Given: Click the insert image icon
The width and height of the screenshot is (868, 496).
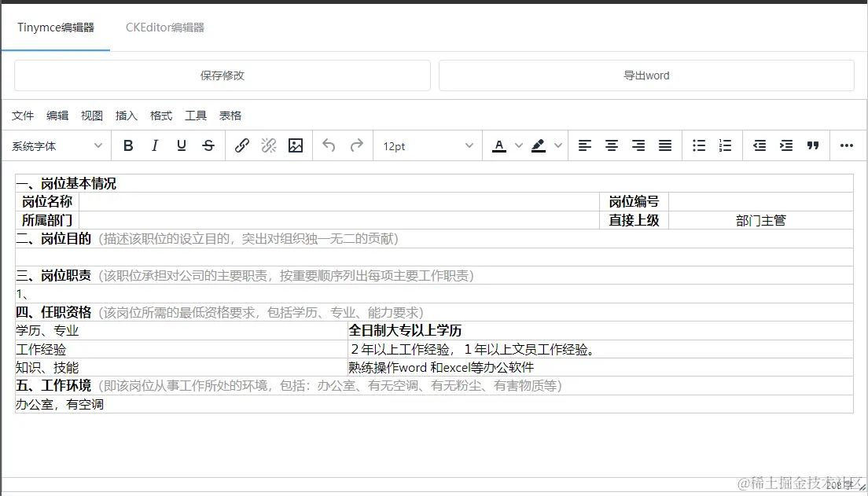Looking at the screenshot, I should [x=296, y=146].
